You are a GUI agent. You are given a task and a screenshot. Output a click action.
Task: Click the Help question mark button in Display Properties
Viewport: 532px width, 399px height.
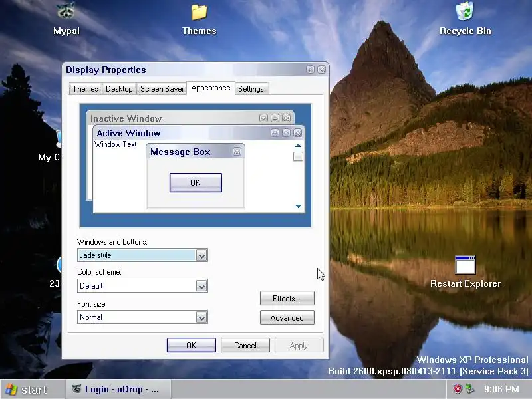tap(310, 70)
